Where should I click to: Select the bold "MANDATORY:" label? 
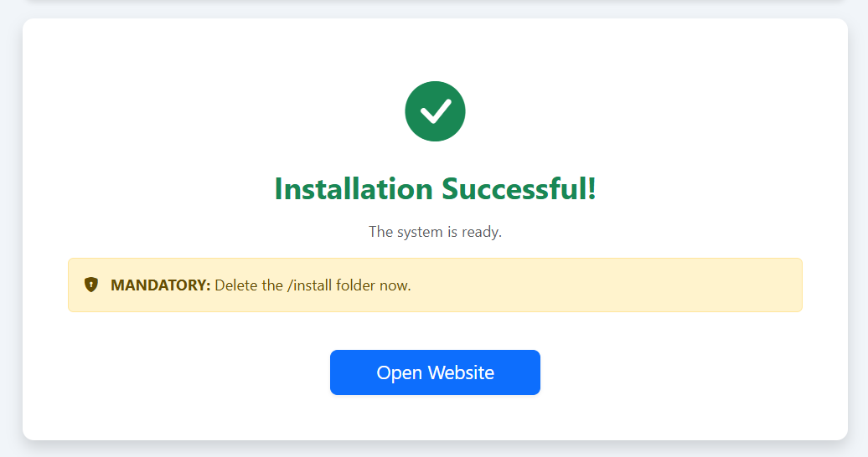[160, 285]
